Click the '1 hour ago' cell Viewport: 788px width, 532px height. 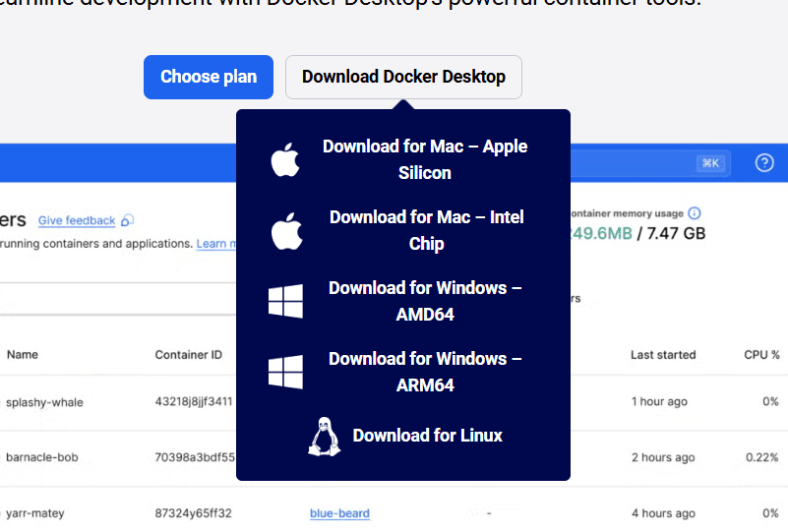(659, 402)
